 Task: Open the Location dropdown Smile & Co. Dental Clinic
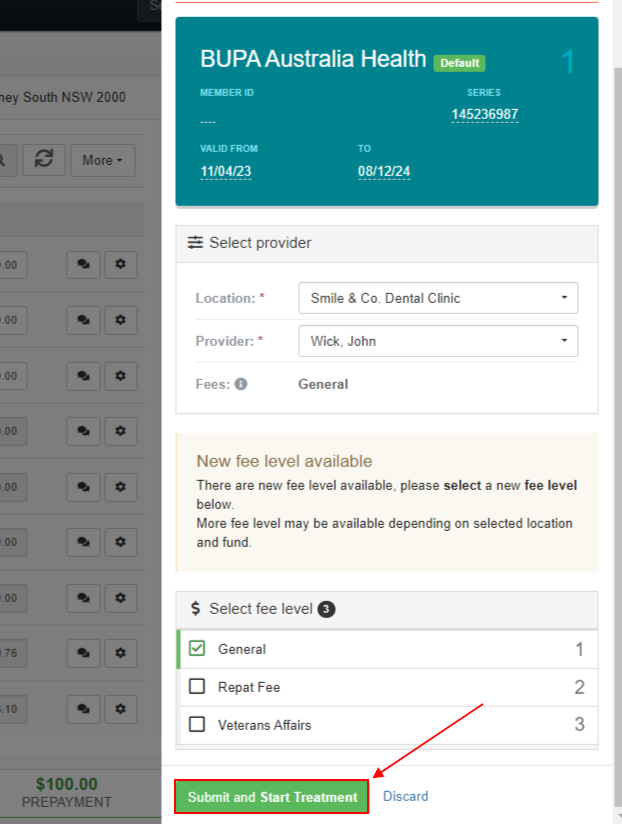click(438, 298)
